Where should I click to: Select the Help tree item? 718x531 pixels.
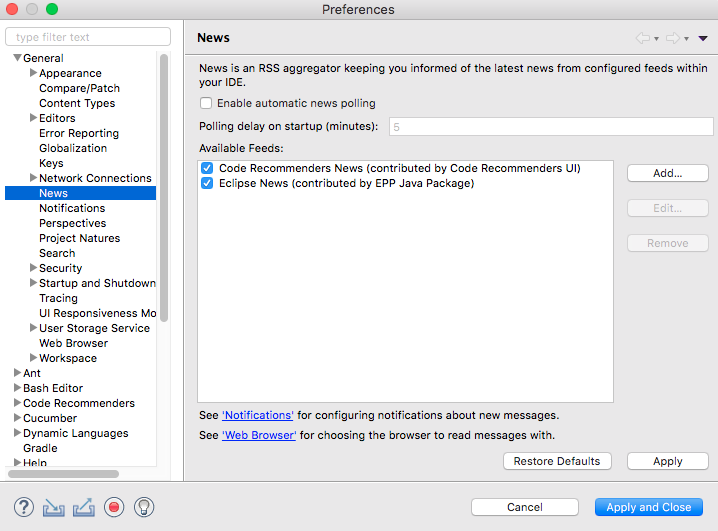pos(35,462)
